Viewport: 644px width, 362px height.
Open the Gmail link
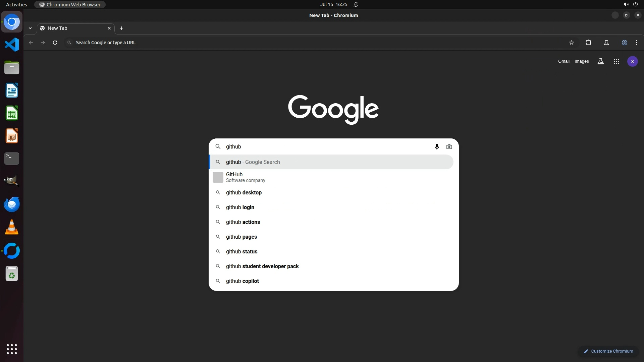pos(563,61)
